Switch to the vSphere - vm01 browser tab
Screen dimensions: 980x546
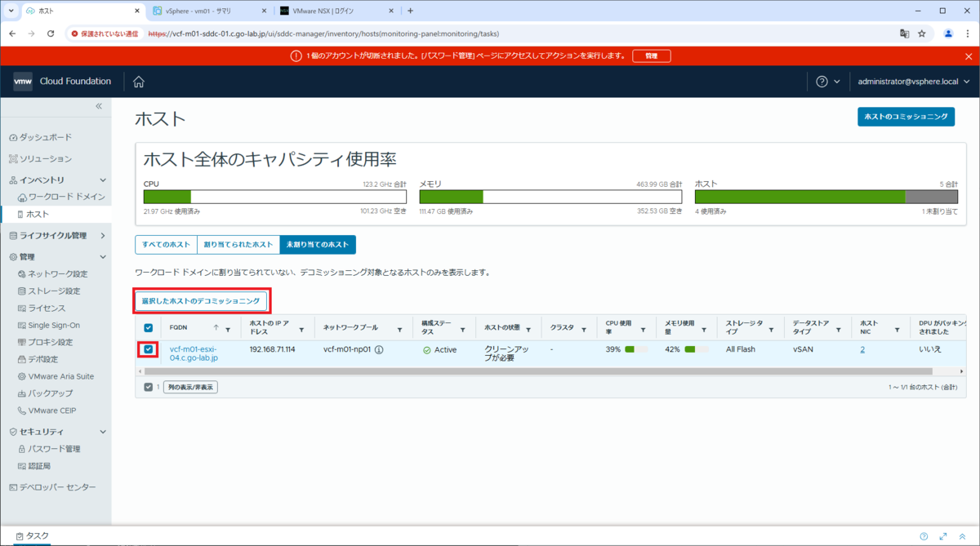coord(209,11)
